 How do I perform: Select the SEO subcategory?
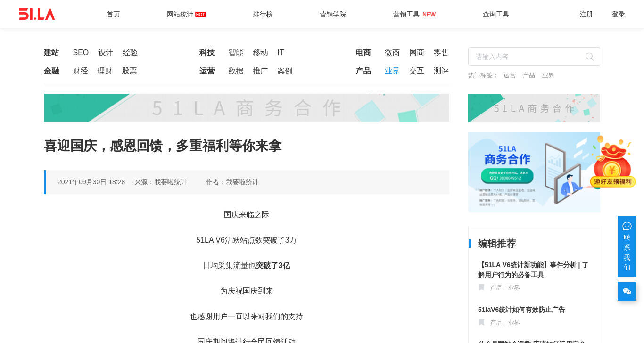(81, 53)
